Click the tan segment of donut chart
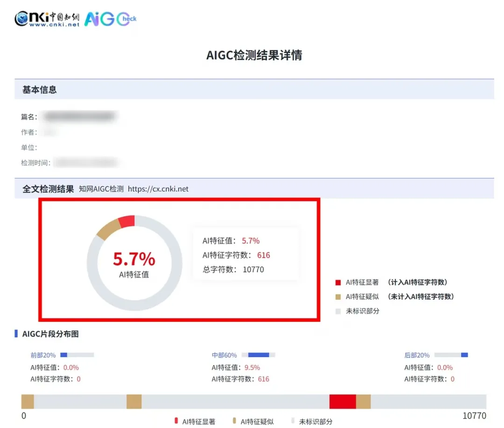Screen dimensions: 504x428 tap(109, 229)
